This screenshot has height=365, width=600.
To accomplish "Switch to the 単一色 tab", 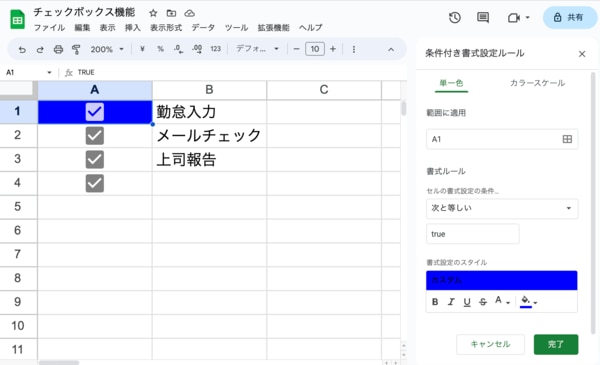I will (x=451, y=83).
